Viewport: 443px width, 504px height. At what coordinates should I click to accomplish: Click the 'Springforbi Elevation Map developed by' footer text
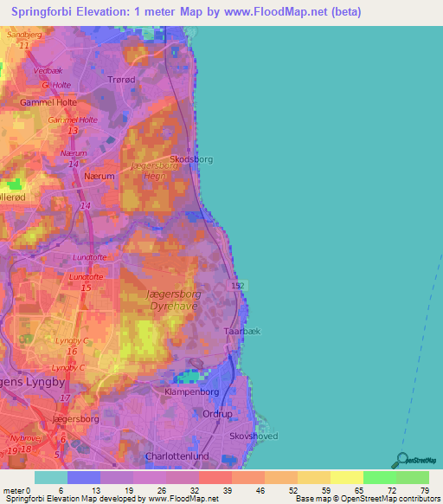76,499
